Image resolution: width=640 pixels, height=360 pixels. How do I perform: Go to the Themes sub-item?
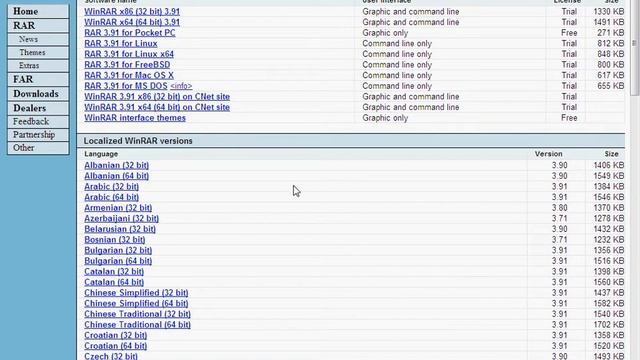38,53
